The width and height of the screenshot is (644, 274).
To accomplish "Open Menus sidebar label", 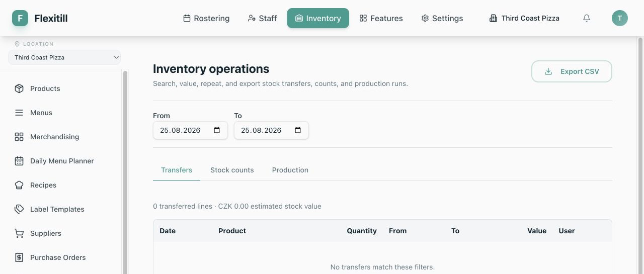I will (x=41, y=113).
